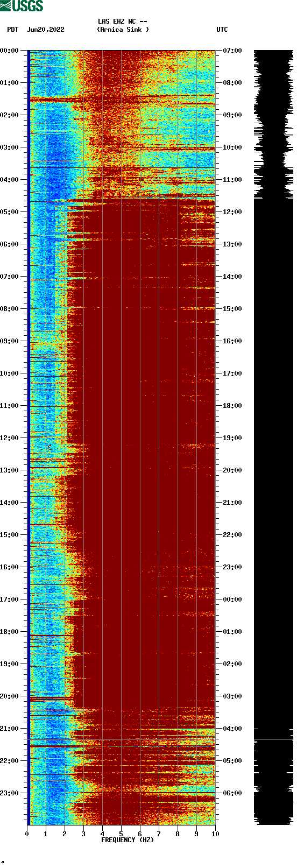297x868 pixels.
Task: Click the 16:00 PDT time label
Action: pyautogui.click(x=10, y=567)
